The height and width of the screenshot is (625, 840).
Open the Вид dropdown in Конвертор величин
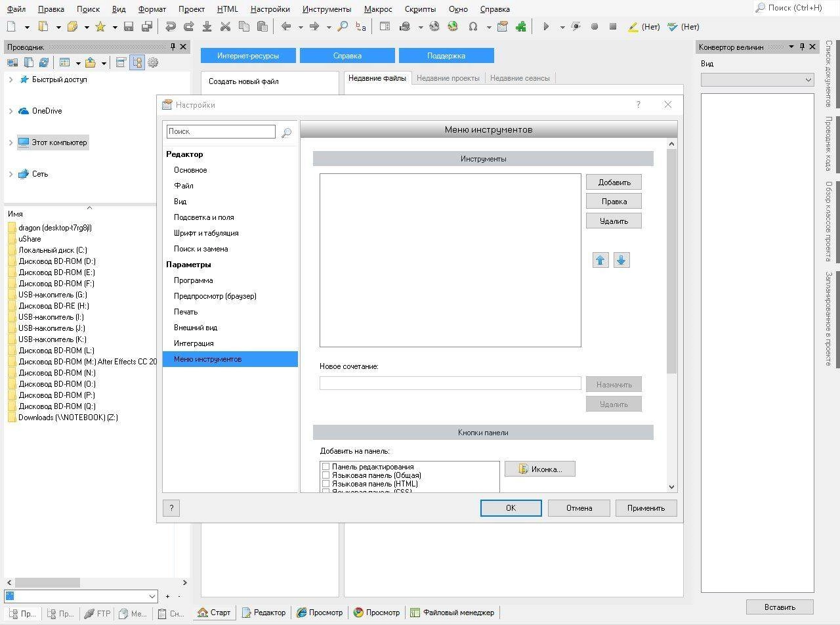[757, 79]
